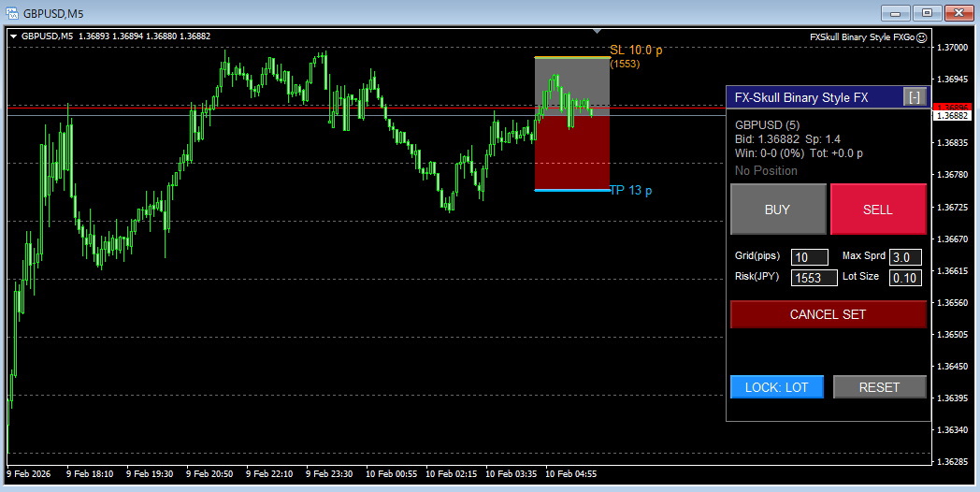Click the RESET button
Screen dimensions: 980x492
click(879, 387)
